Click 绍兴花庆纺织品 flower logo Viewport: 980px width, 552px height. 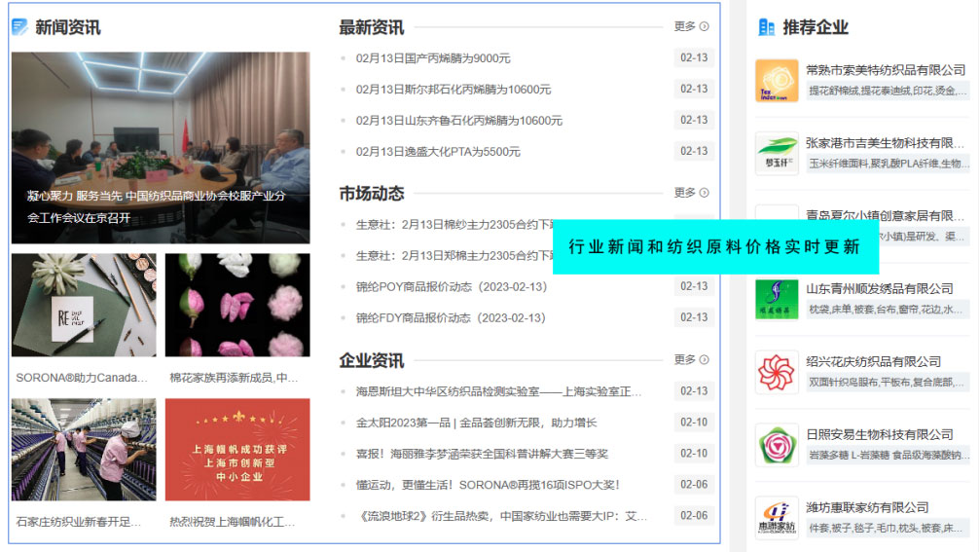point(777,373)
